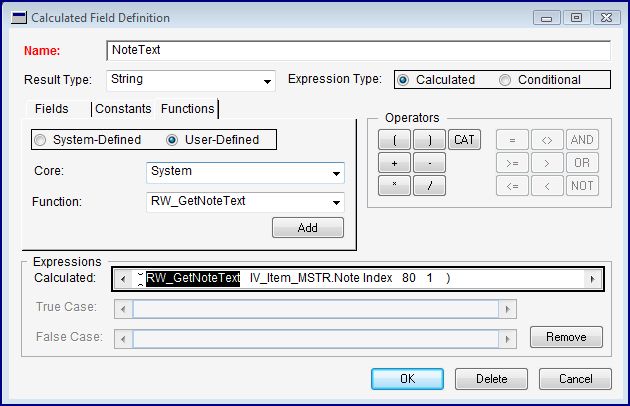The width and height of the screenshot is (630, 406).
Task: Open the Result Type dropdown
Action: pyautogui.click(x=267, y=81)
